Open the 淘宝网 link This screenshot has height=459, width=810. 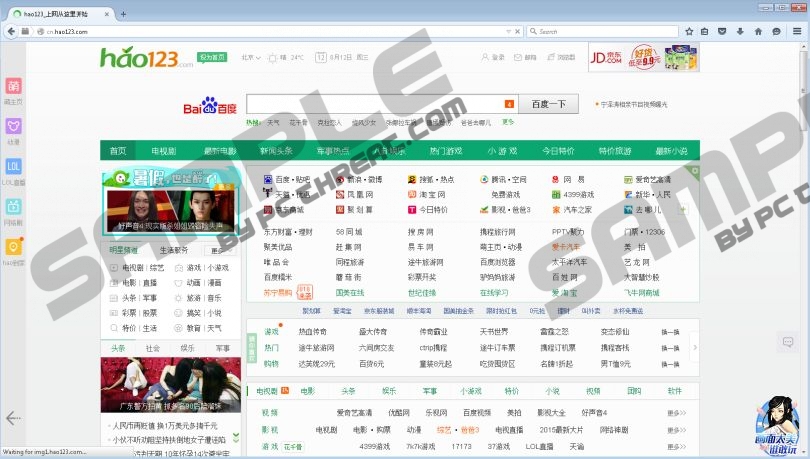432,195
